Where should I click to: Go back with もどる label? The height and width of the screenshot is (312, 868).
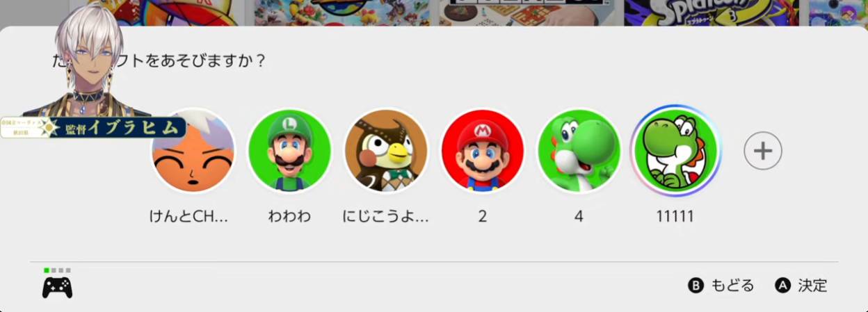732,286
